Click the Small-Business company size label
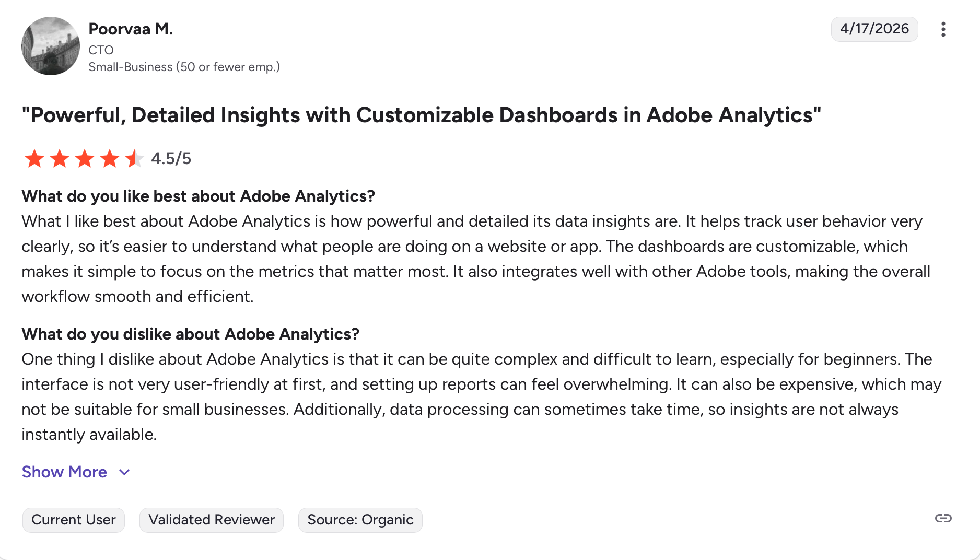 click(184, 67)
